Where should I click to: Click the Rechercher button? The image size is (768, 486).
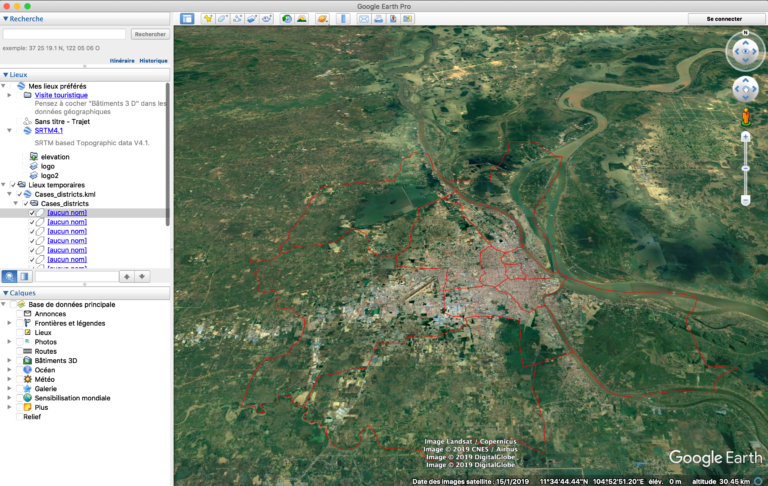click(150, 34)
